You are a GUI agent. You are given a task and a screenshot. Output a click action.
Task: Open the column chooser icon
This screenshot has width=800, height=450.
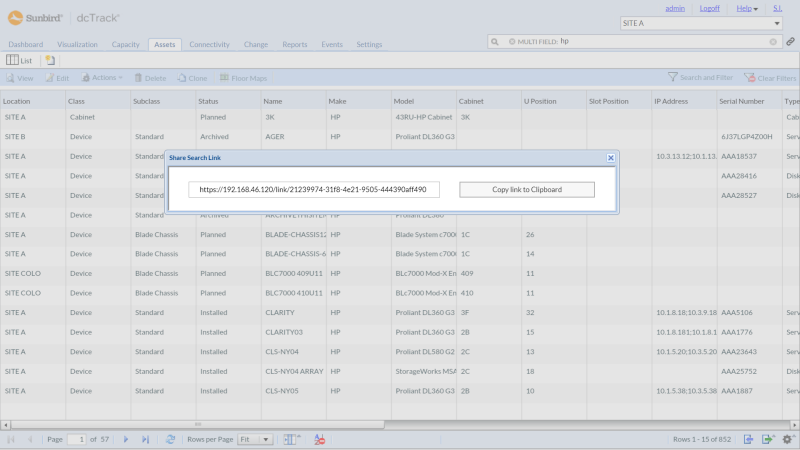coord(291,439)
